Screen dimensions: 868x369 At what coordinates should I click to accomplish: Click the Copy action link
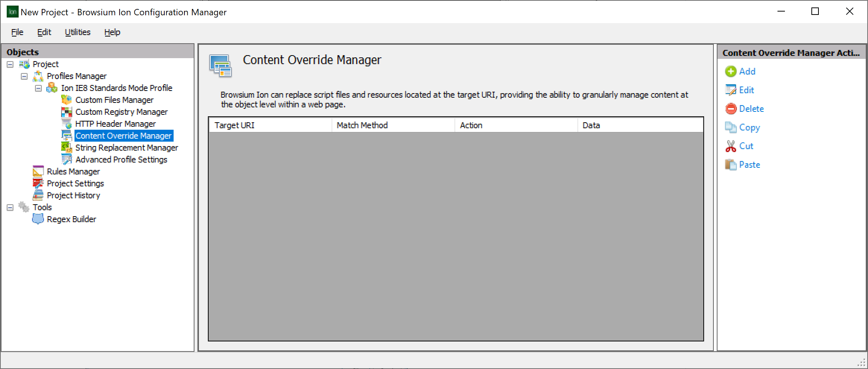[x=750, y=127]
